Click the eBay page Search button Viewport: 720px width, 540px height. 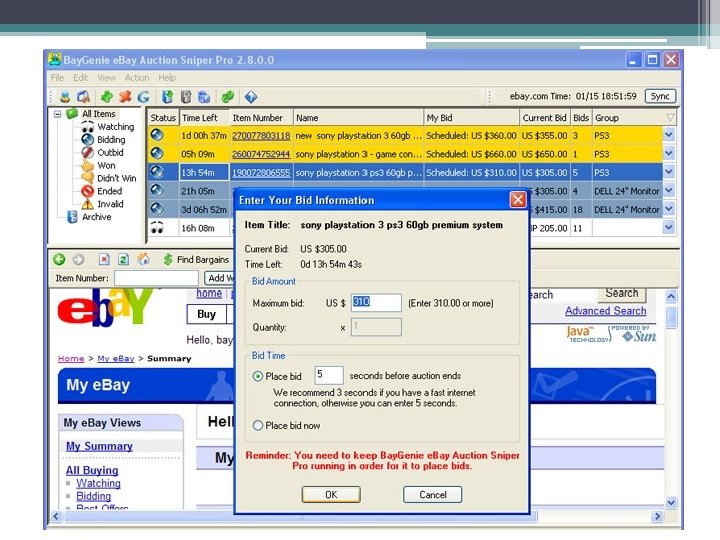point(622,293)
